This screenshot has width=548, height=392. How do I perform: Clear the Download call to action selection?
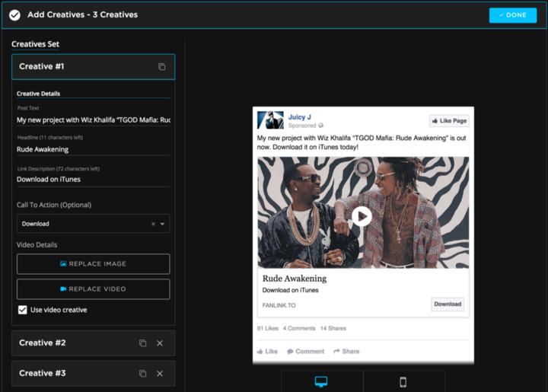pos(153,224)
